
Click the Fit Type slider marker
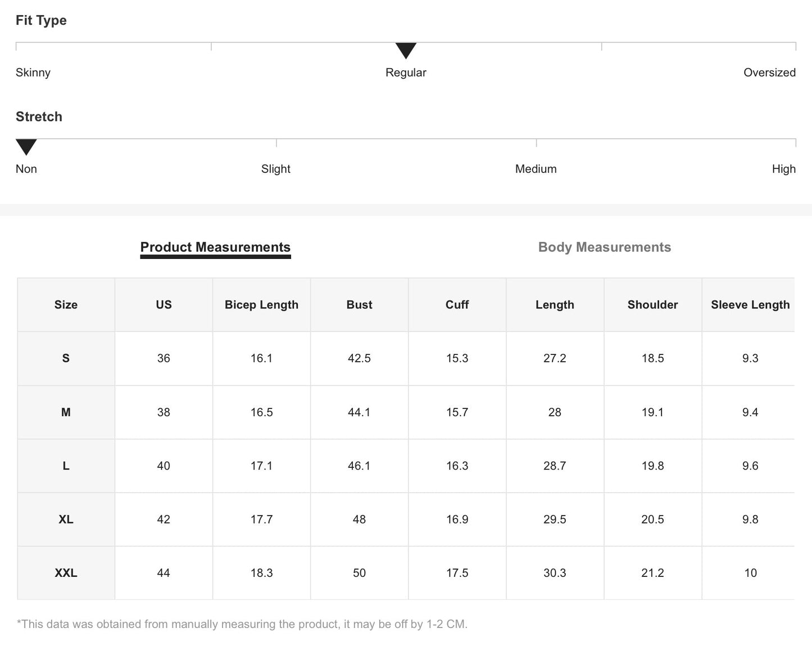coord(406,51)
